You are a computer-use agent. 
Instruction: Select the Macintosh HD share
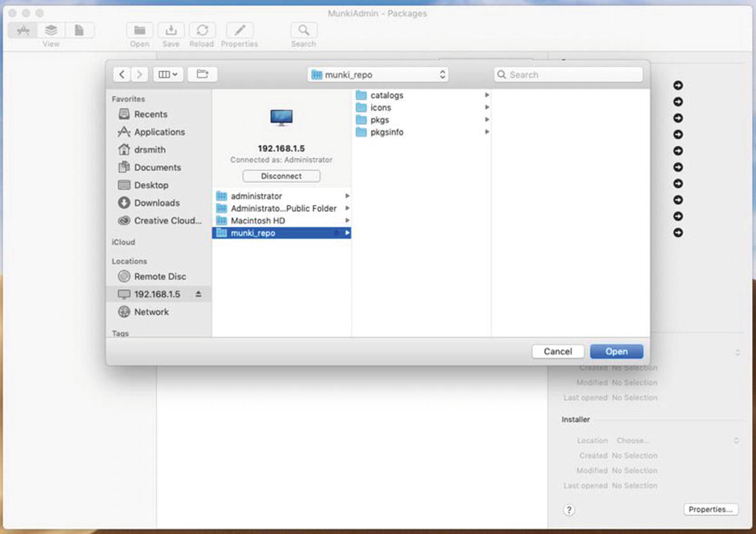click(x=282, y=220)
